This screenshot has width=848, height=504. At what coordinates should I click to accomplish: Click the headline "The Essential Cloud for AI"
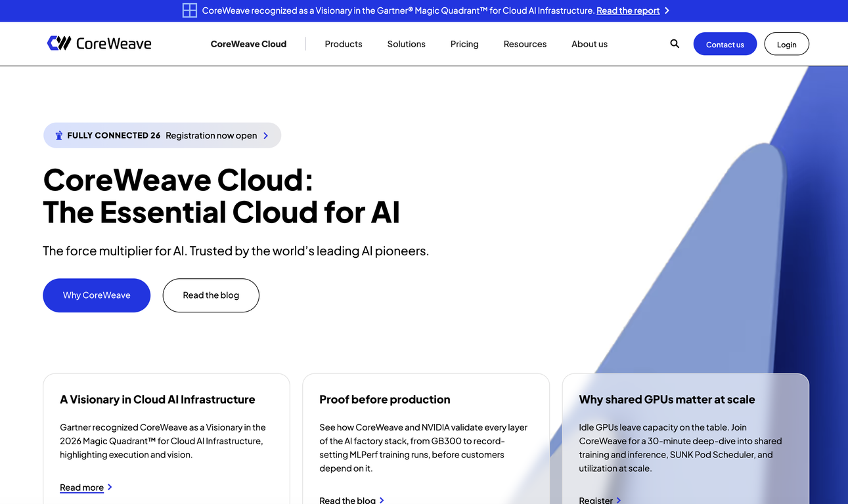221,212
